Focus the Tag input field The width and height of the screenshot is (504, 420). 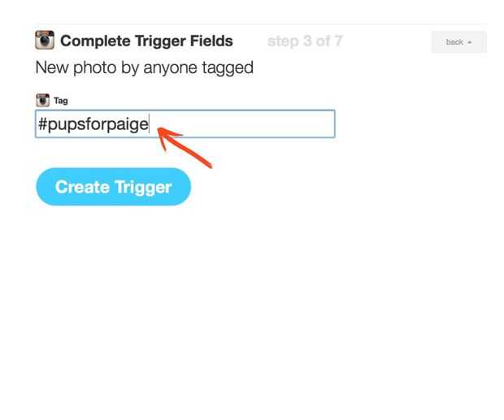point(185,124)
